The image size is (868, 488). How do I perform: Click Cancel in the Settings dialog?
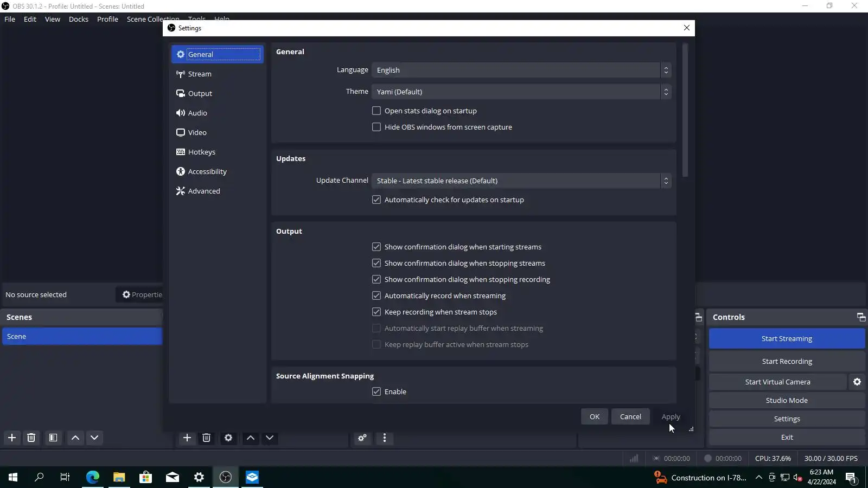(x=630, y=416)
